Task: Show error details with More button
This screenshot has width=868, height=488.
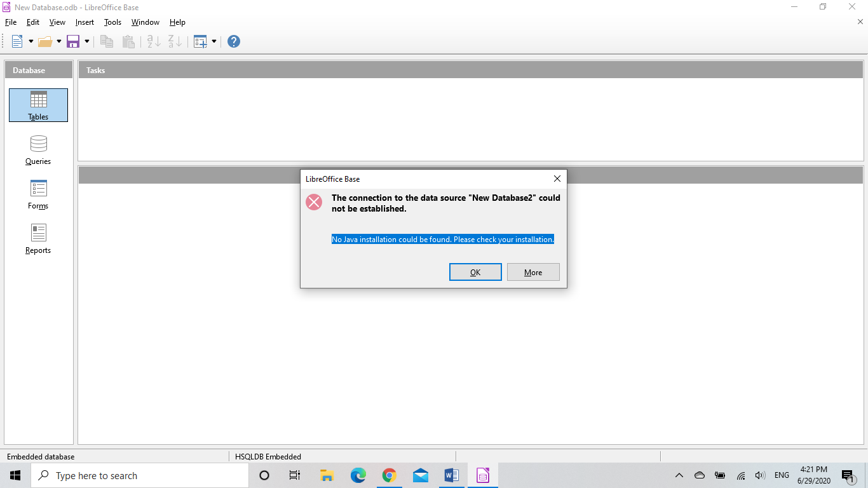Action: 533,272
